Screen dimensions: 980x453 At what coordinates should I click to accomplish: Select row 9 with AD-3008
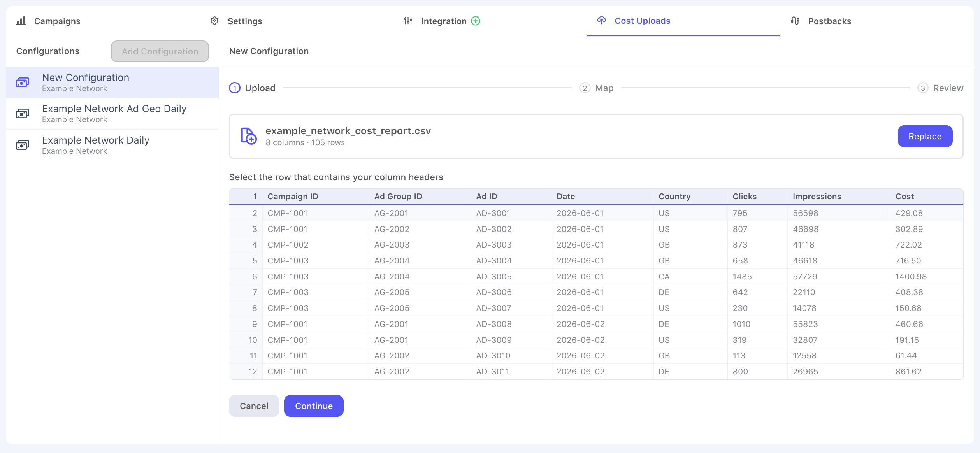tap(596, 324)
